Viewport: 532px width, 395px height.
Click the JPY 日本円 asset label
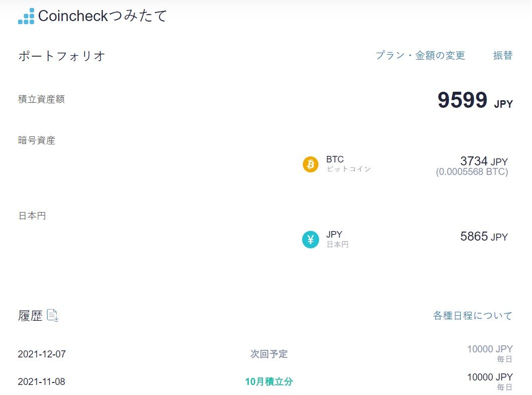337,239
